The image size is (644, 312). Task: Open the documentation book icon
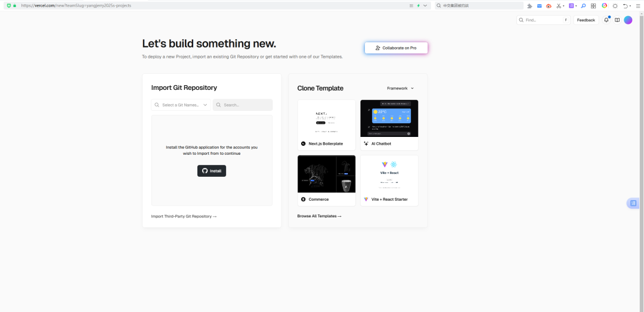(x=617, y=20)
